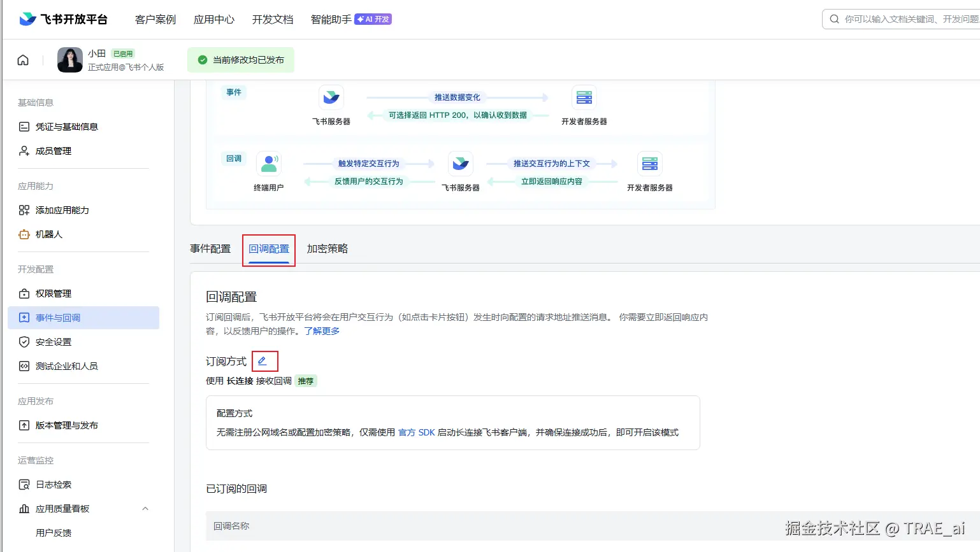Click the 回调名称 column header
The height and width of the screenshot is (552, 980).
click(231, 526)
